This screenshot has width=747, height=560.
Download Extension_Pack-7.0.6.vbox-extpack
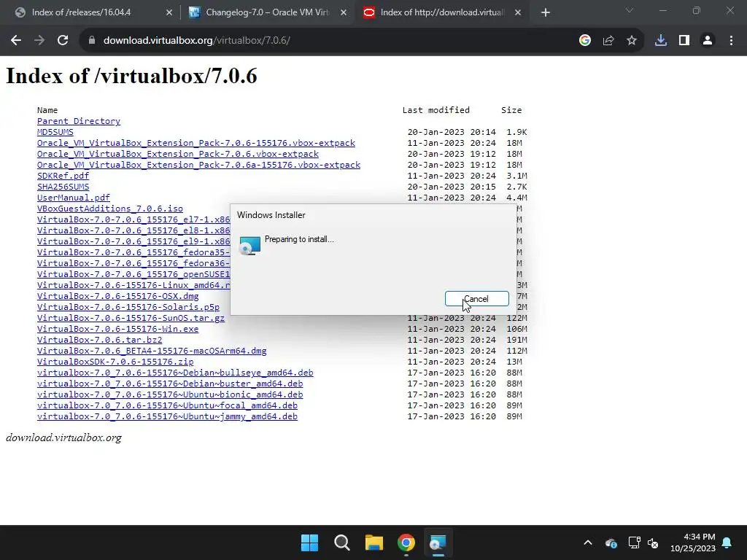(x=178, y=154)
